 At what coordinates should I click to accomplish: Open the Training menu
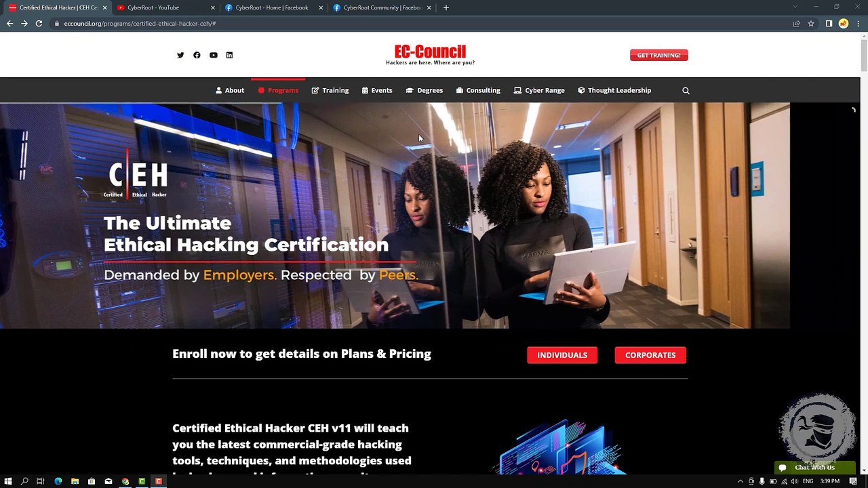(x=330, y=90)
